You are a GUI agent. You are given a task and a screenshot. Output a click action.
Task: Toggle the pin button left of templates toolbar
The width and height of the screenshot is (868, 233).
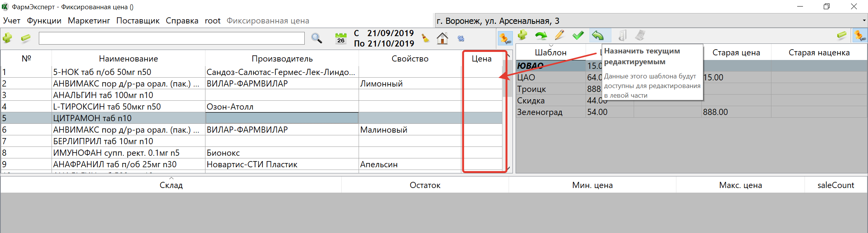click(504, 38)
